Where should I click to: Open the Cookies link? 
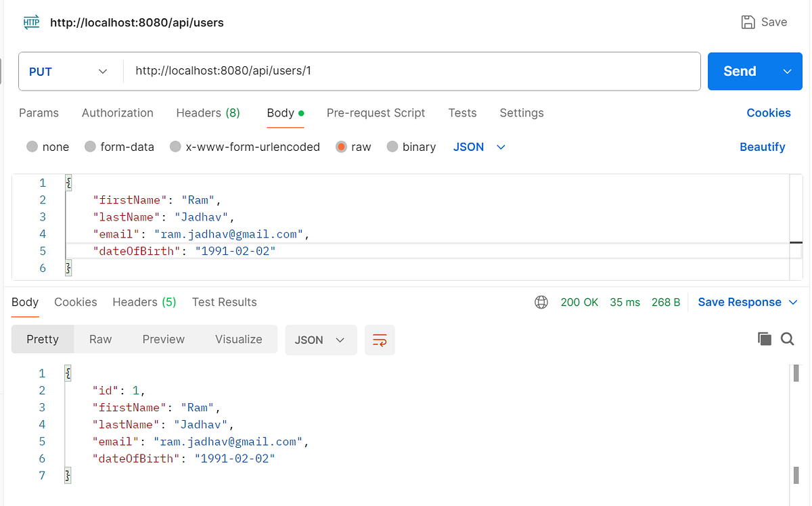tap(769, 113)
